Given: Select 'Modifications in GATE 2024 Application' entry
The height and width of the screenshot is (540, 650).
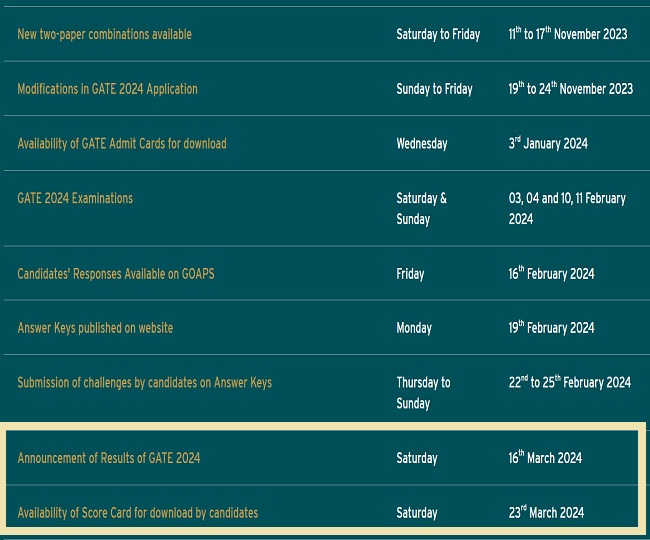Looking at the screenshot, I should pos(107,89).
